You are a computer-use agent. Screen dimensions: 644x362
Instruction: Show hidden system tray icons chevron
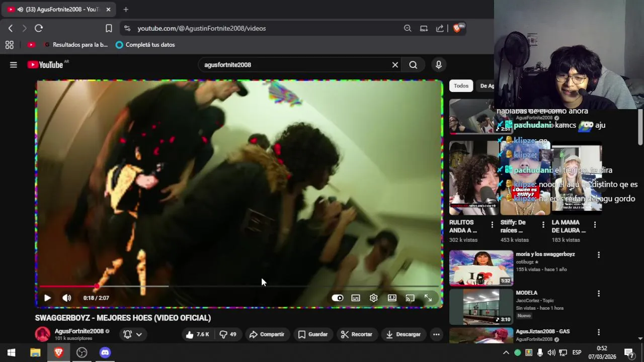tap(506, 352)
